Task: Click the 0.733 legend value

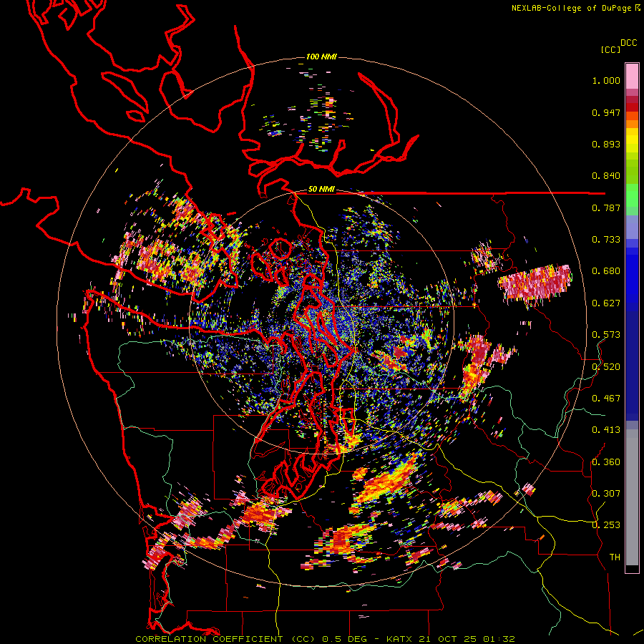Action: coord(606,240)
